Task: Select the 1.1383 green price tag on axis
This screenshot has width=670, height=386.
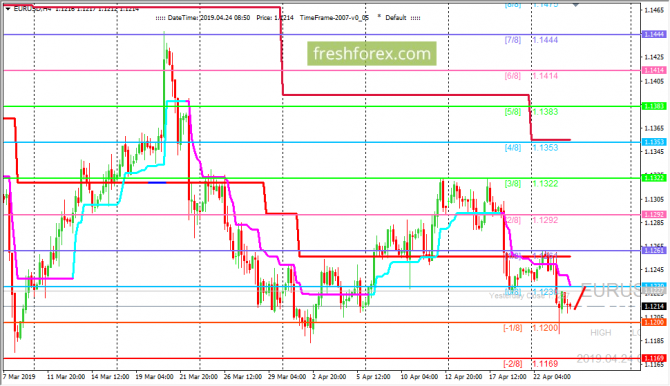Action: (x=654, y=106)
